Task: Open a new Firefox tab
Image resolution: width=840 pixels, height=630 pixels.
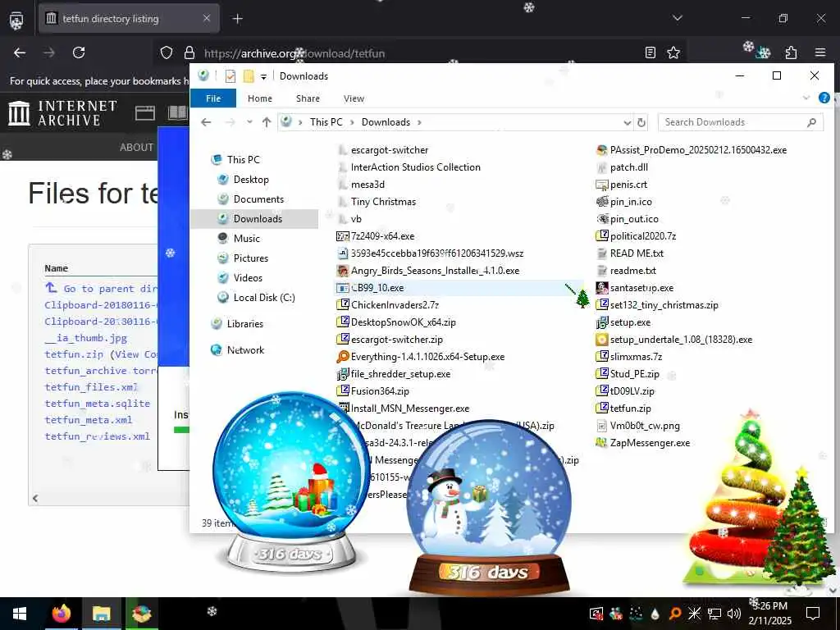Action: point(238,19)
